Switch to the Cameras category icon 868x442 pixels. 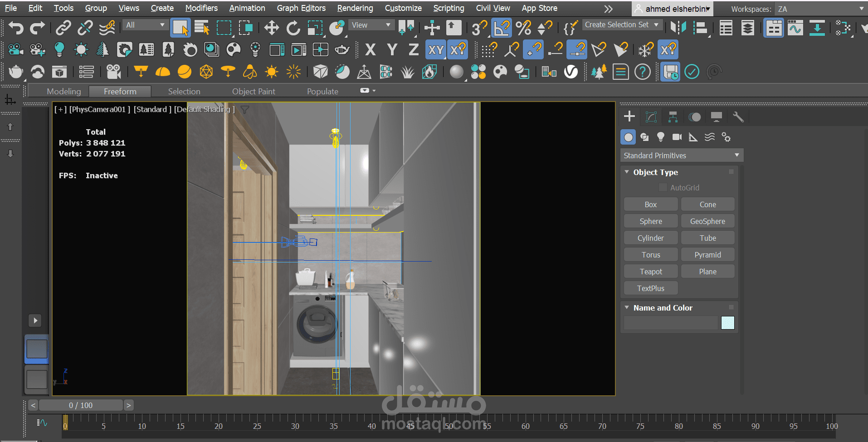(x=677, y=137)
